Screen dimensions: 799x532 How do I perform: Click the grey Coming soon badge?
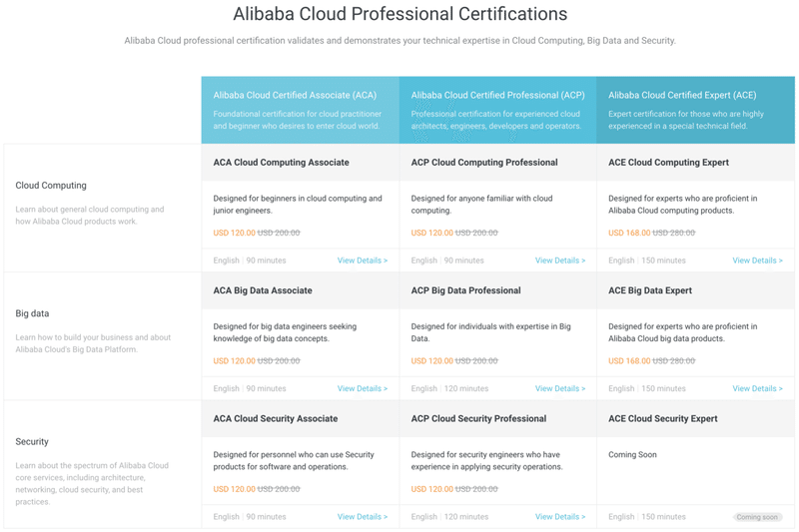(757, 517)
